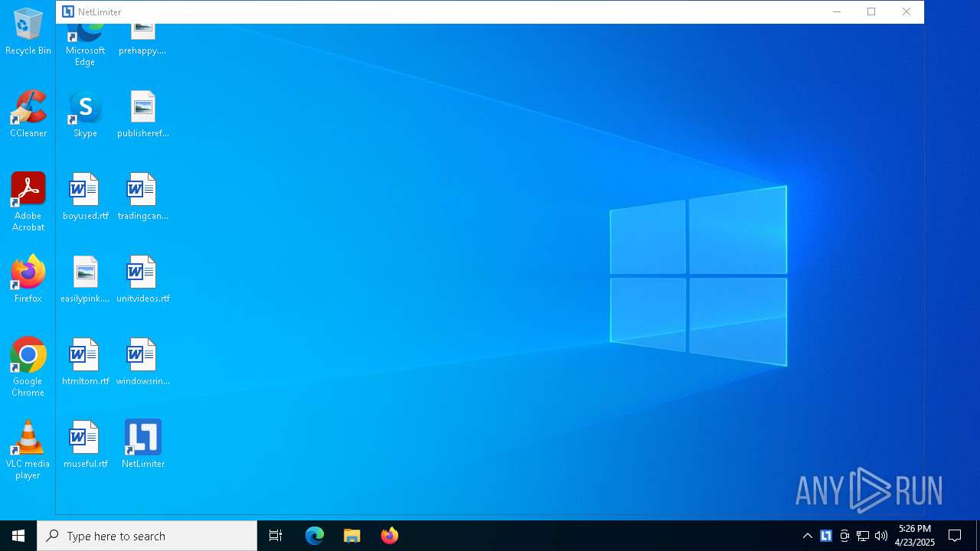
Task: Click the taskbar search box
Action: pos(147,536)
